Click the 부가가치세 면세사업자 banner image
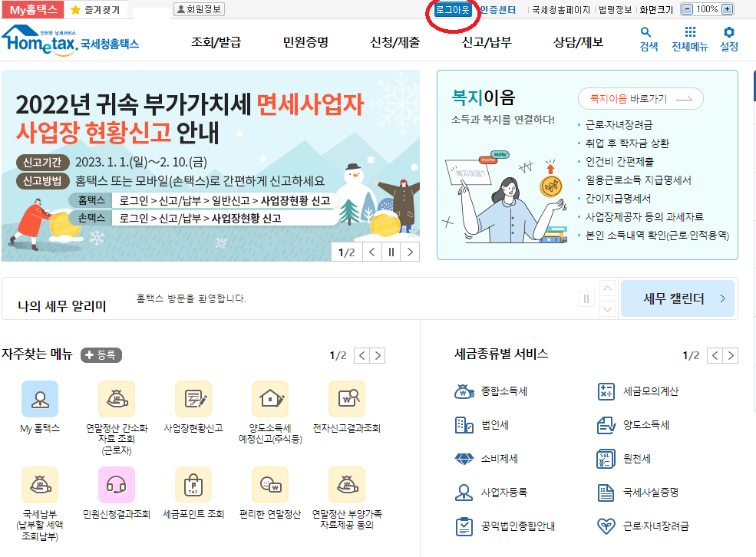Image resolution: width=756 pixels, height=557 pixels. 211,166
